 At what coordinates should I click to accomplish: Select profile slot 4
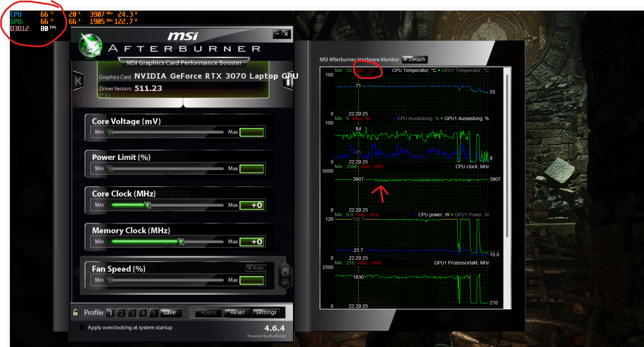click(x=143, y=313)
